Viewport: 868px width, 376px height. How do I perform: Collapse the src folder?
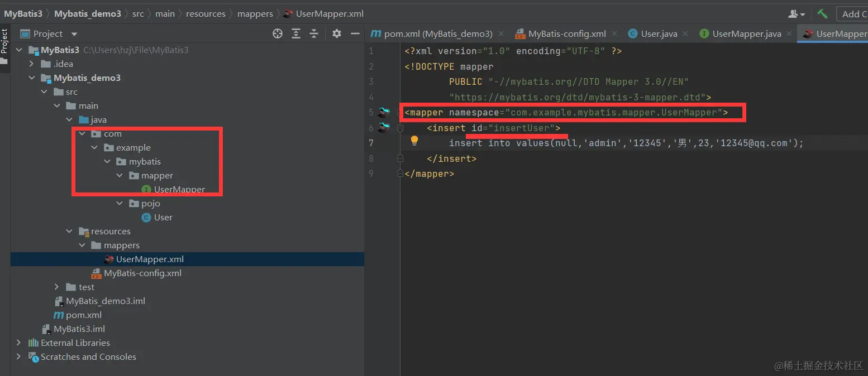click(x=44, y=92)
